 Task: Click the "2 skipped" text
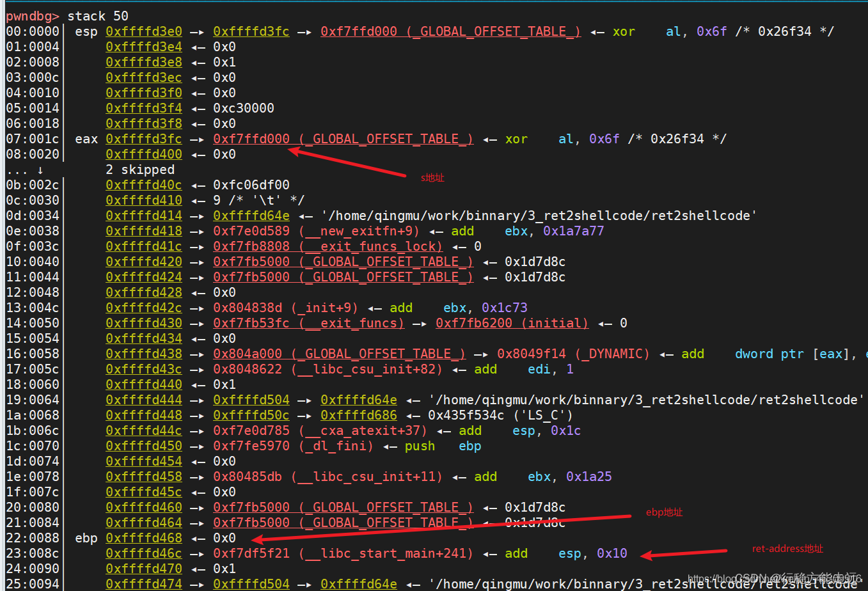140,169
